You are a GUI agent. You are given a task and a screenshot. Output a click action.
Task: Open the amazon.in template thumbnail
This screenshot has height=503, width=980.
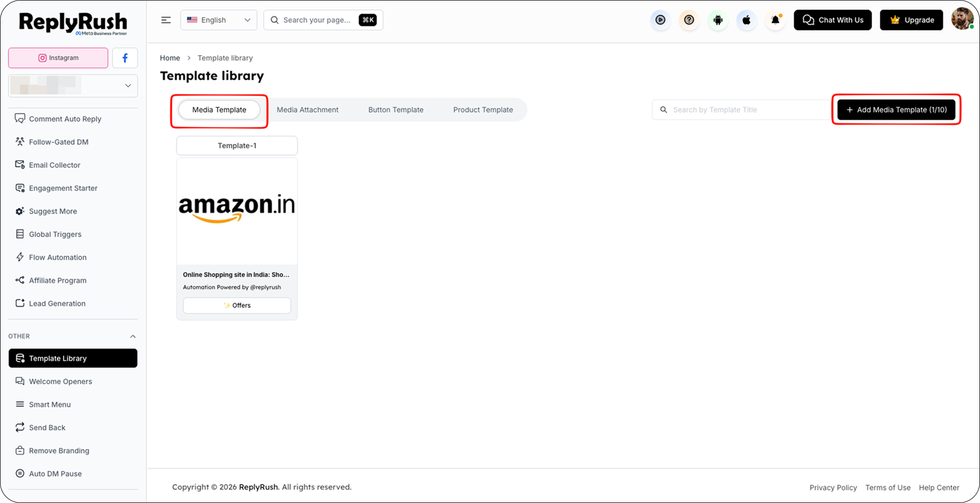point(237,211)
